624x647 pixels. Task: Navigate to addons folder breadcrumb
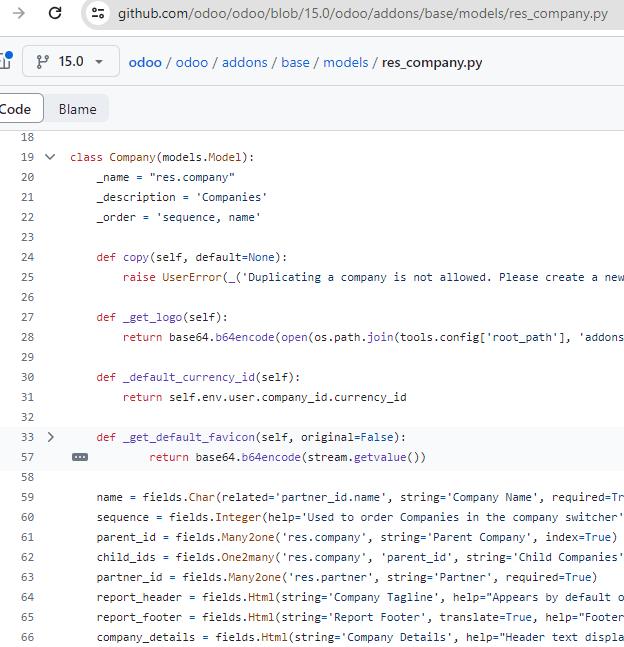click(x=245, y=62)
